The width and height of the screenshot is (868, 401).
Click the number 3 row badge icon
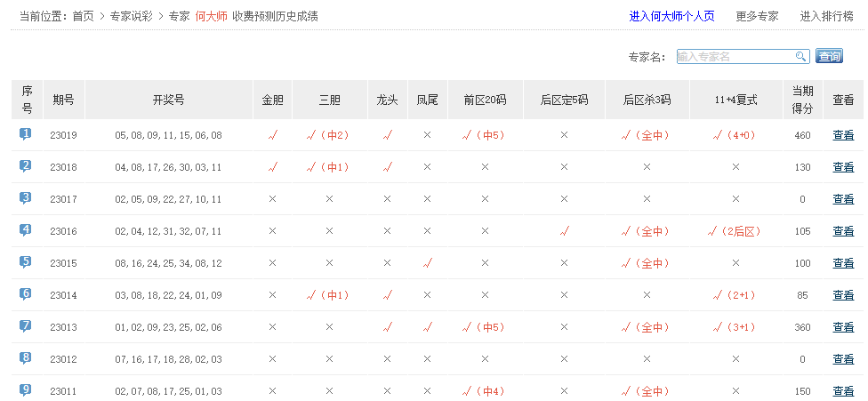point(26,198)
